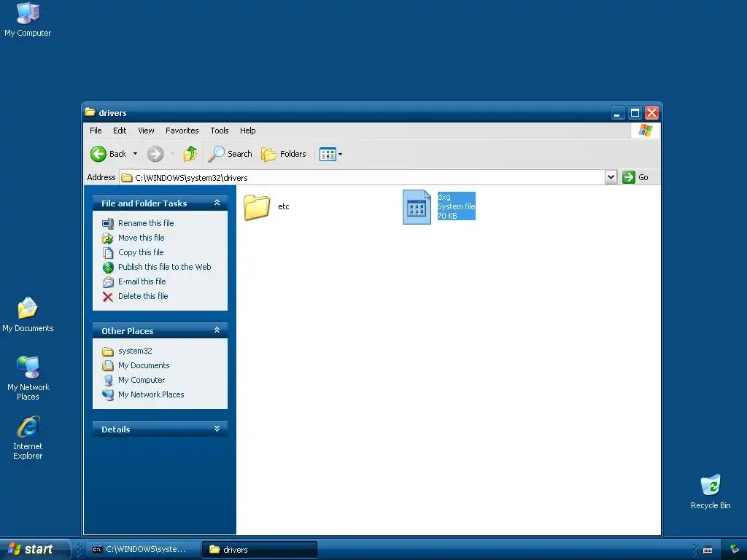
Task: Click the green Go button
Action: [635, 177]
